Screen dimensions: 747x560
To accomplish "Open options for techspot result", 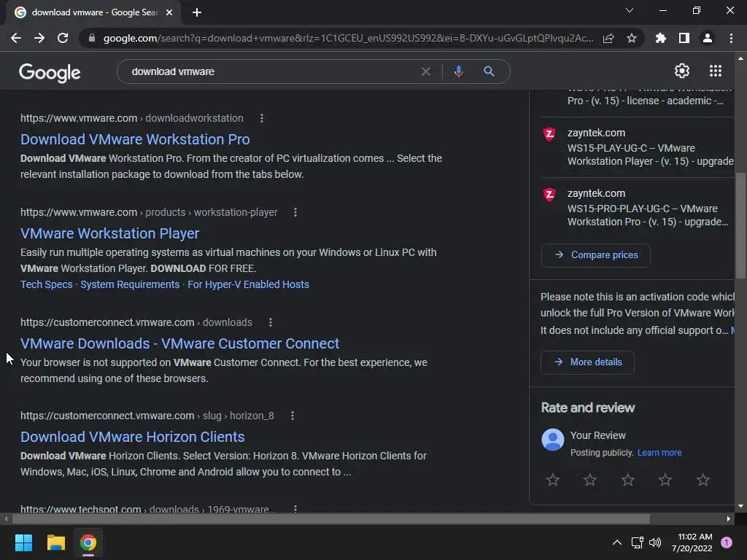I will coord(295,508).
